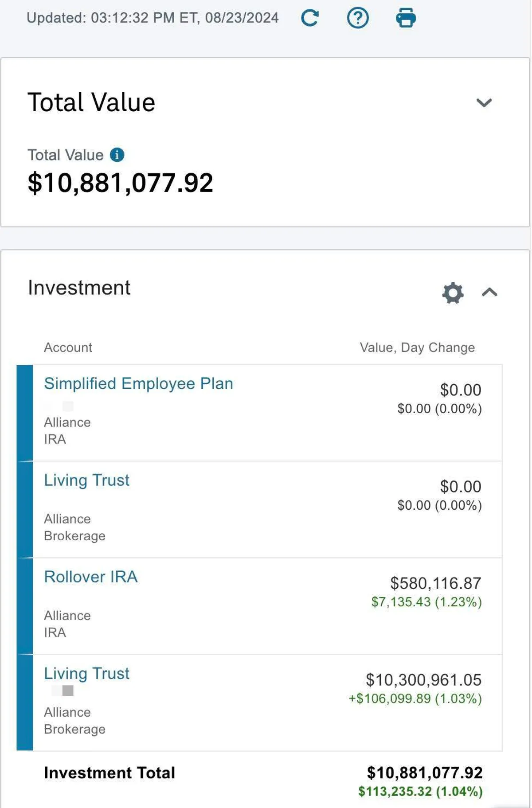
Task: Click the $7,135.43 (1.23%) day change
Action: (426, 602)
